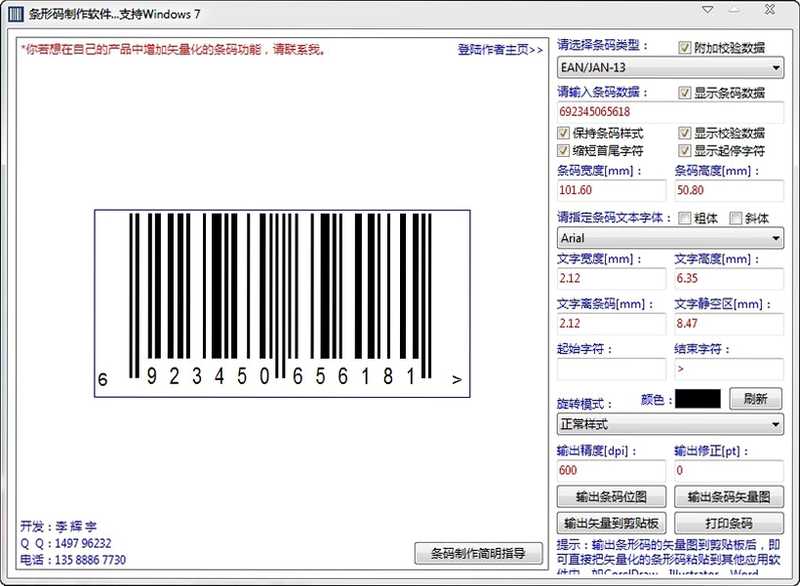Click 打印条码 print button
The image size is (800, 586).
click(729, 523)
